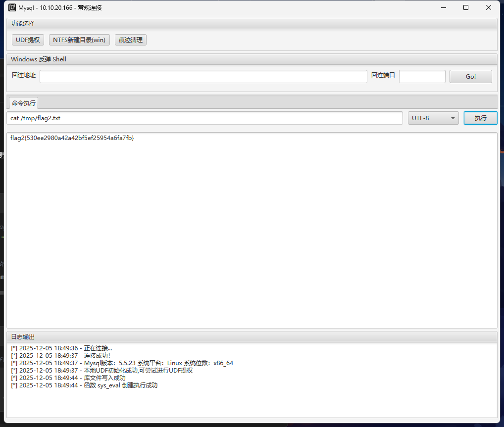Image resolution: width=504 pixels, height=427 pixels.
Task: Focus the 回连地址 input field
Action: [x=203, y=76]
